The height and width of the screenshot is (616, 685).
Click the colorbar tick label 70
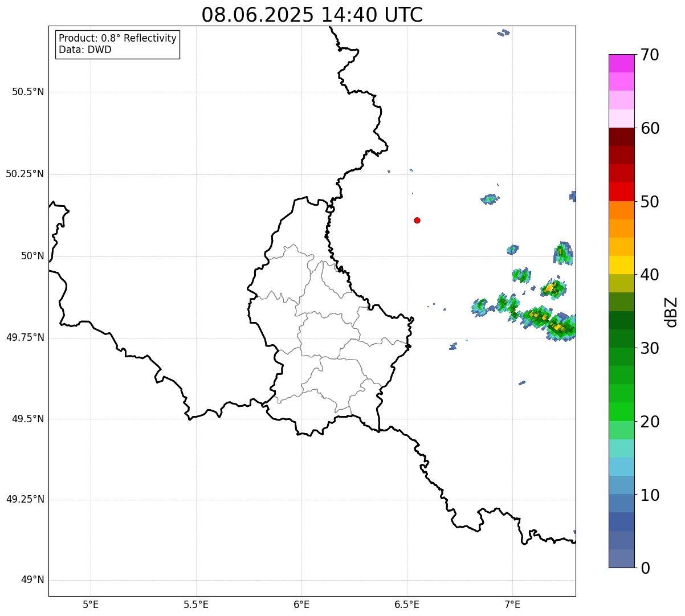pos(650,55)
